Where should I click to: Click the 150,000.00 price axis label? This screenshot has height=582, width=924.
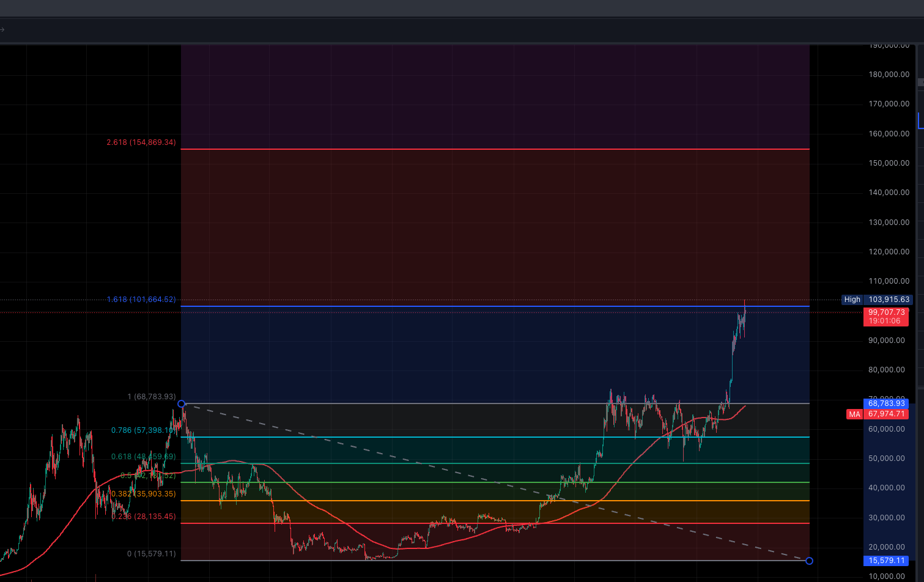coord(889,163)
